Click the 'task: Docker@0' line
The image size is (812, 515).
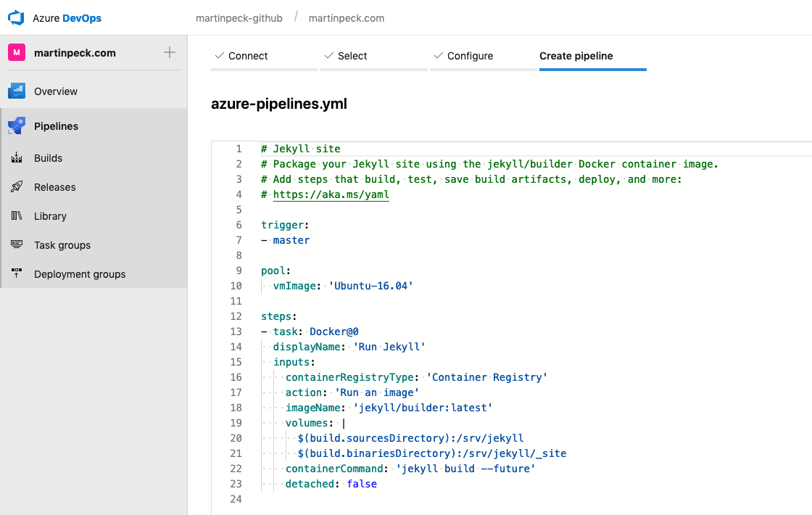(x=310, y=331)
